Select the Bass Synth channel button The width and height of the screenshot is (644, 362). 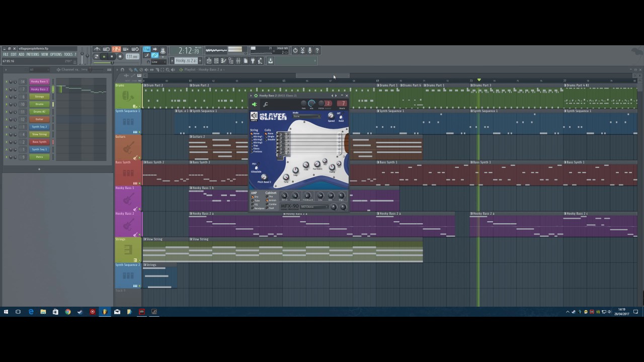(x=39, y=142)
